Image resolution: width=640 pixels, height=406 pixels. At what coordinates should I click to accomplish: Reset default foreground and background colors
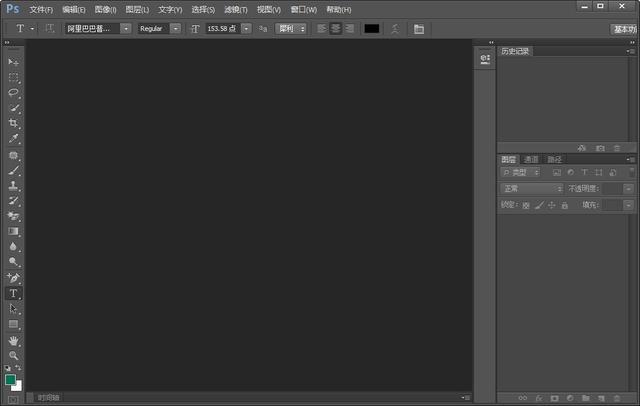coord(7,368)
